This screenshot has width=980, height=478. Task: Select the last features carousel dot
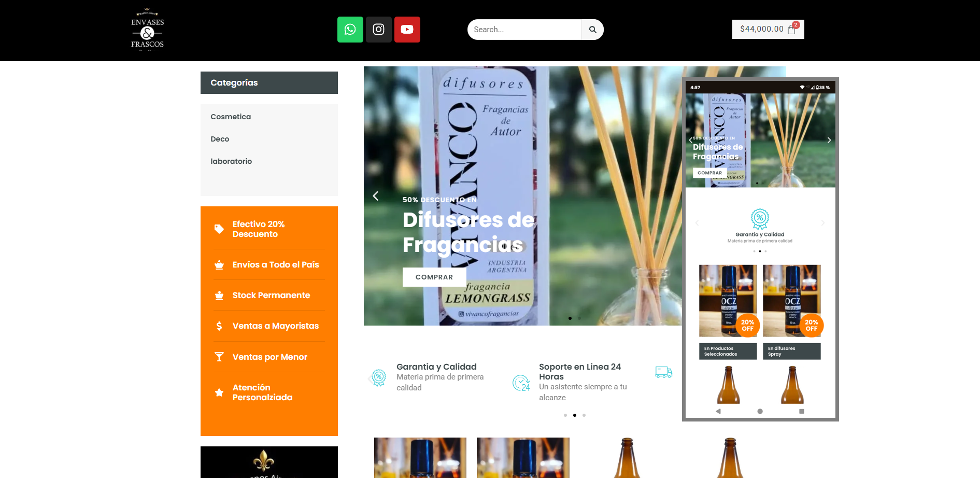point(584,415)
